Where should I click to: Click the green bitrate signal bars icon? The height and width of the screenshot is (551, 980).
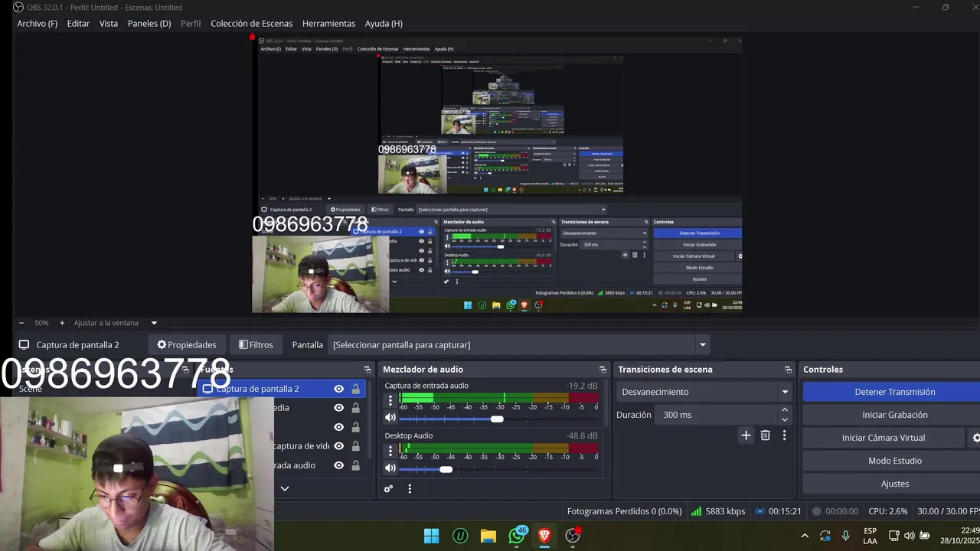[696, 511]
